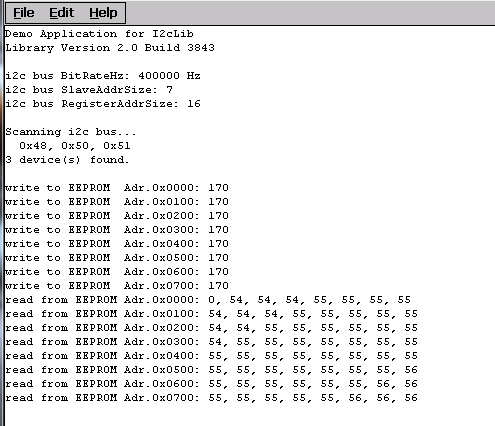
Task: Click the read from EEPROM Adr.0x0600 line
Action: coord(211,384)
